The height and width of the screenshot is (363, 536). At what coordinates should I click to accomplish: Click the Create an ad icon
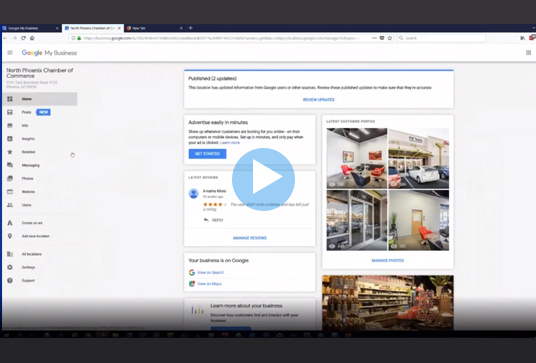pyautogui.click(x=10, y=223)
